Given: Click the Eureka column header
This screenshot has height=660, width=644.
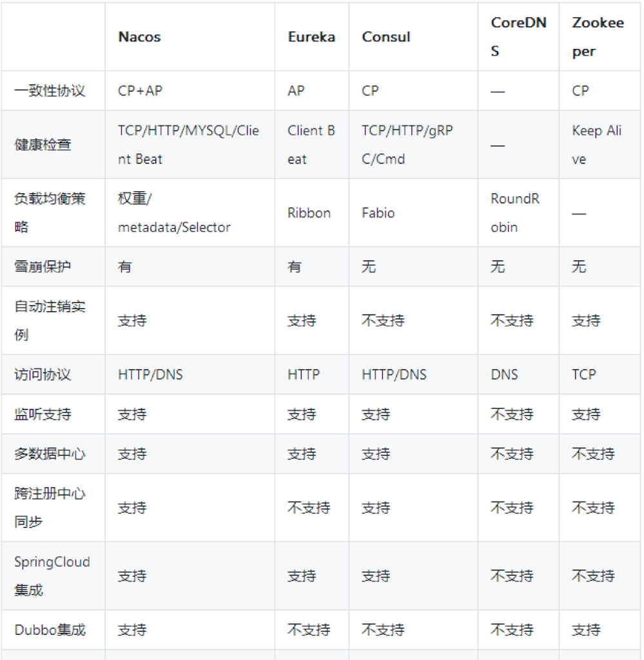Looking at the screenshot, I should coord(311,37).
